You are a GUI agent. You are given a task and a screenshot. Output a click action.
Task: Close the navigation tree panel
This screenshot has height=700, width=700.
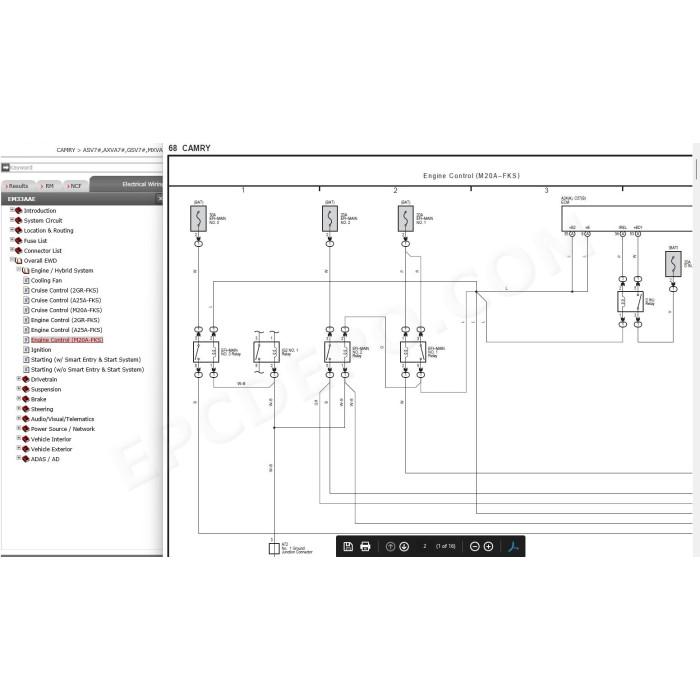160,199
